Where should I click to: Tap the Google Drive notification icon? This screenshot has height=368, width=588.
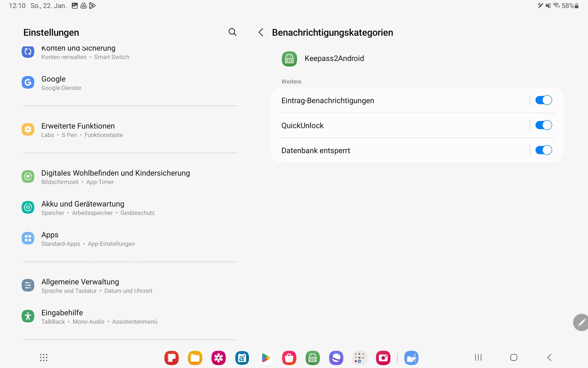[x=83, y=6]
